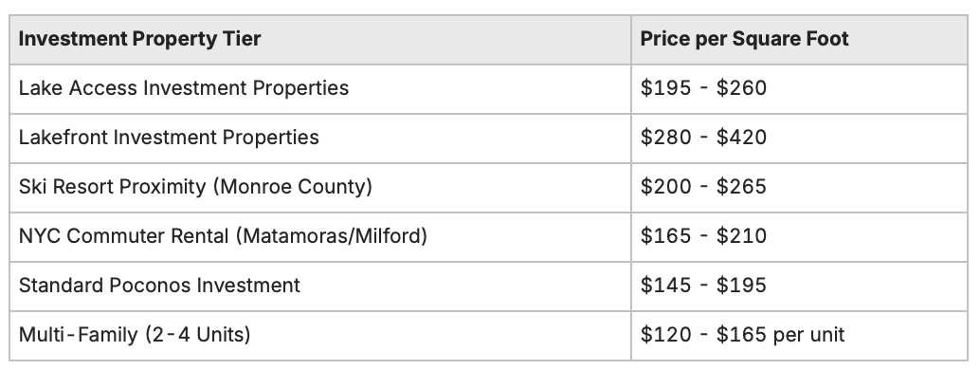980x370 pixels.
Task: Select the $280 - $420 price cell
Action: (x=799, y=139)
